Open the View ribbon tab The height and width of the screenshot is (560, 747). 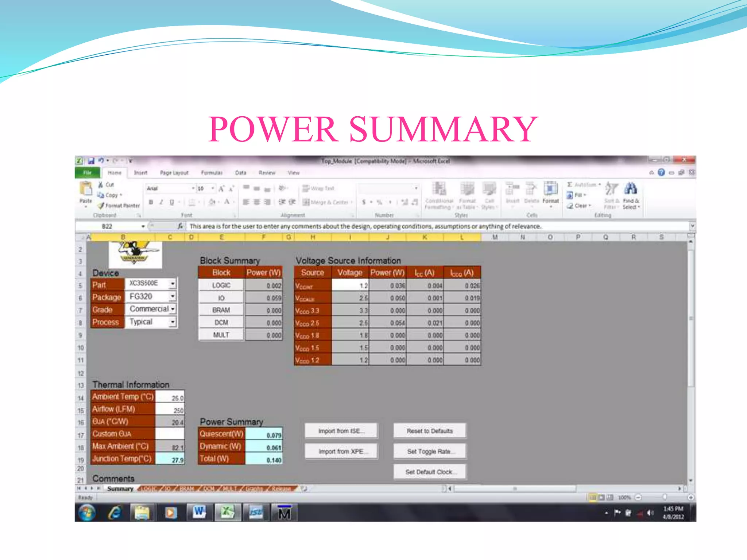pos(294,173)
